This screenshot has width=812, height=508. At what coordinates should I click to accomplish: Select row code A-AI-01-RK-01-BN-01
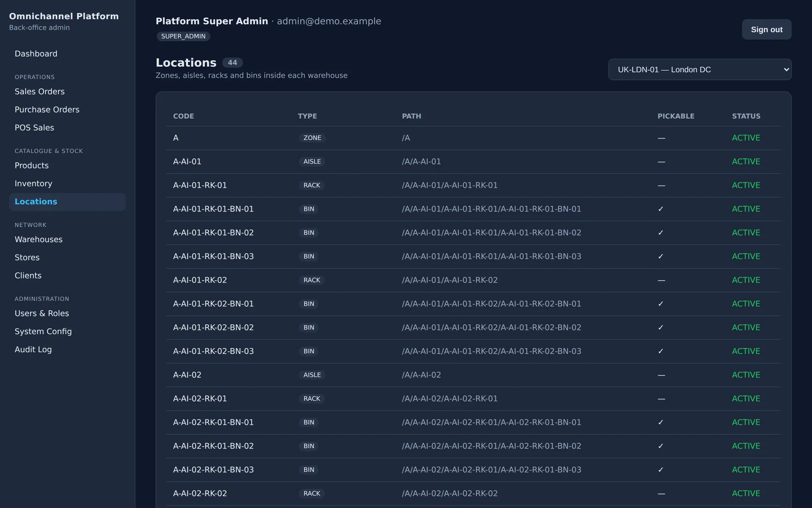tap(213, 209)
